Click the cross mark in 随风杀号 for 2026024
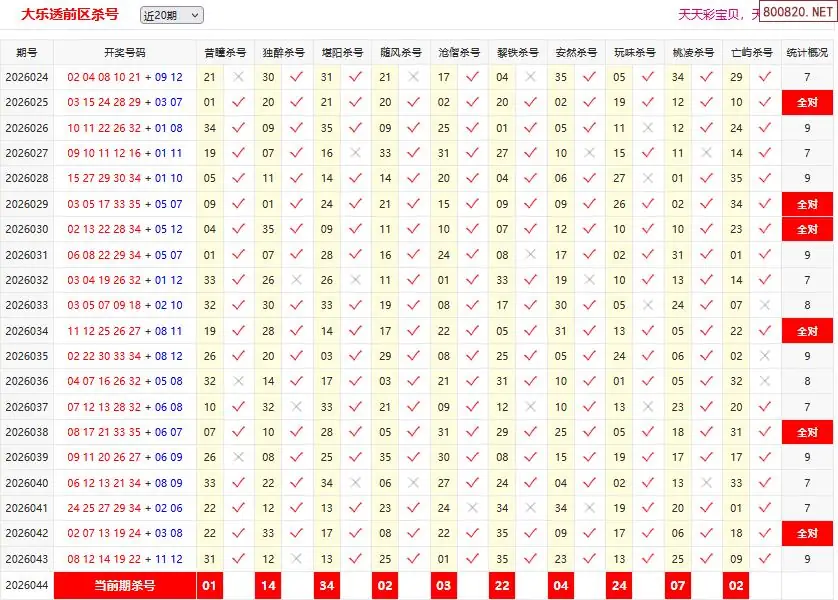Image resolution: width=838 pixels, height=600 pixels. pos(414,77)
